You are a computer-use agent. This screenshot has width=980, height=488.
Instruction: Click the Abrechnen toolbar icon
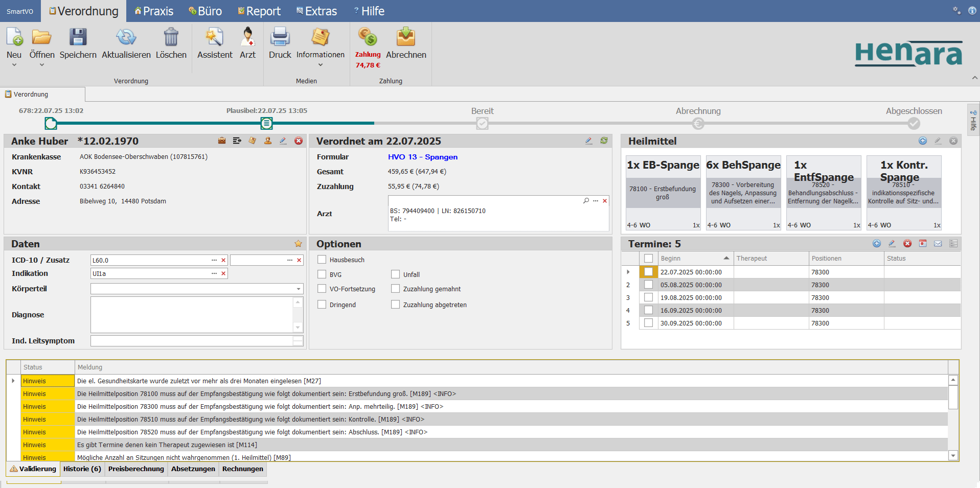pyautogui.click(x=405, y=37)
